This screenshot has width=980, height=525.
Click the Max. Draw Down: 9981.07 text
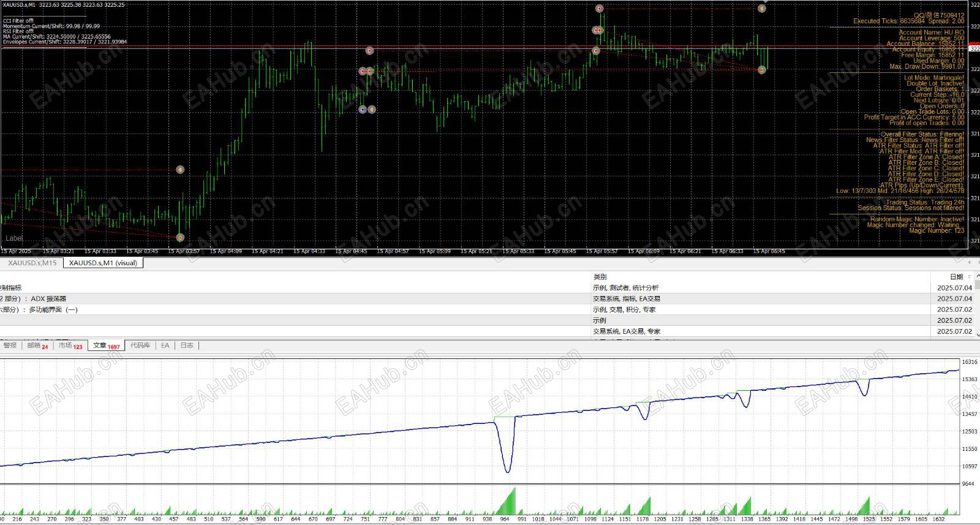927,67
